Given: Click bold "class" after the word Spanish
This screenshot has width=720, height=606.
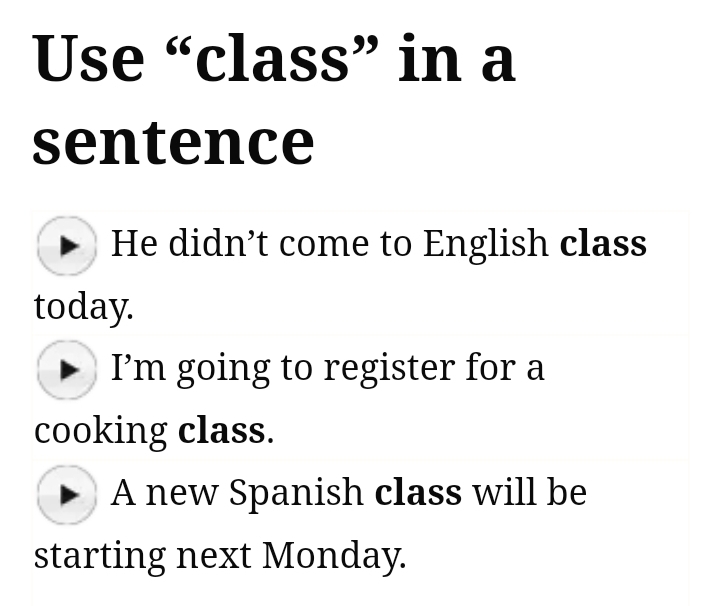Looking at the screenshot, I should [418, 492].
